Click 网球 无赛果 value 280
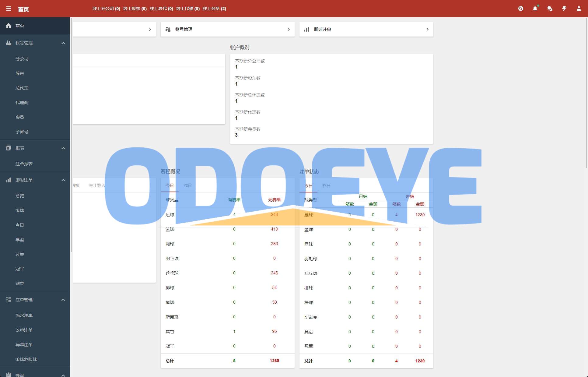Image resolution: width=588 pixels, height=377 pixels. coord(274,244)
